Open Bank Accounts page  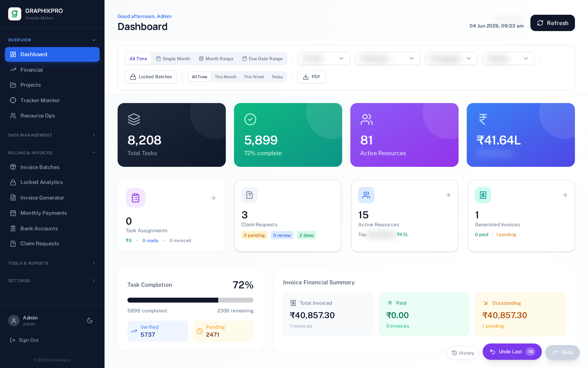point(52,228)
